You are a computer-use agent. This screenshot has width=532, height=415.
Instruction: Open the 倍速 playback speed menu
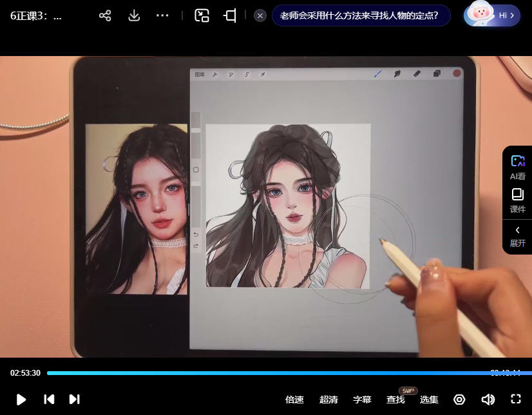pyautogui.click(x=294, y=400)
